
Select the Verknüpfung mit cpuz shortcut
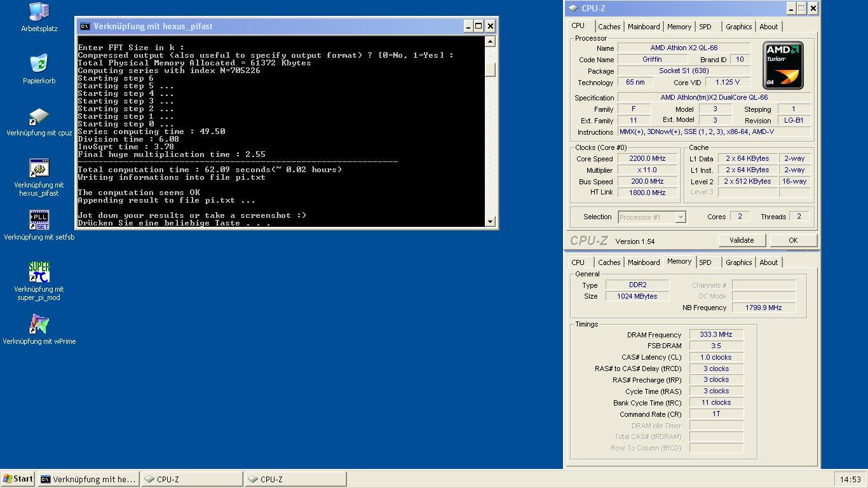pyautogui.click(x=39, y=116)
